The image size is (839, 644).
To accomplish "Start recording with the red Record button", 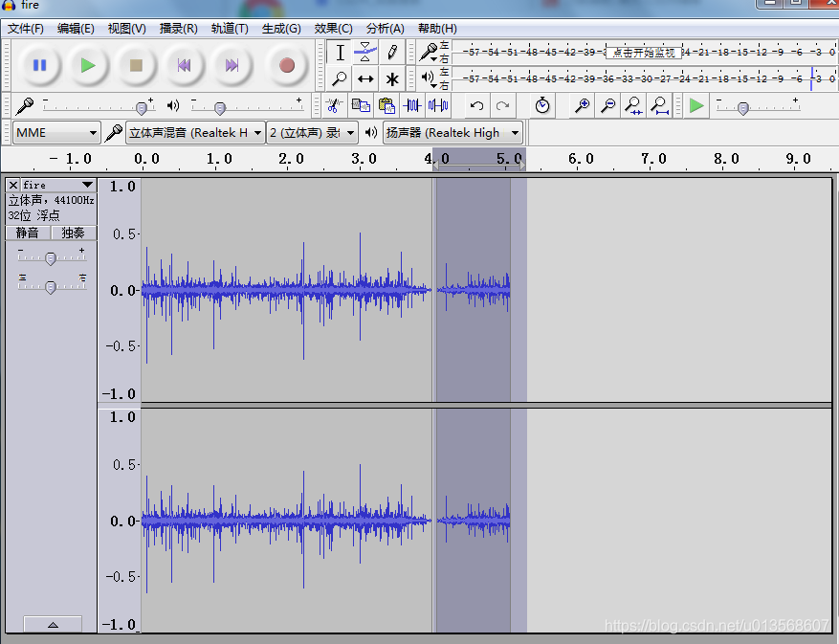I will (287, 65).
